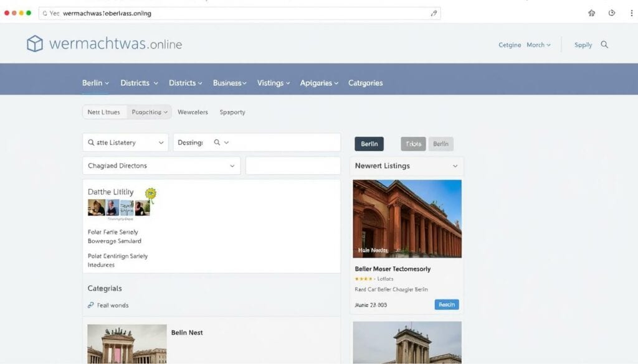Switch to the Wewcelers tab
Viewport: 638px width, 364px height.
[x=193, y=112]
